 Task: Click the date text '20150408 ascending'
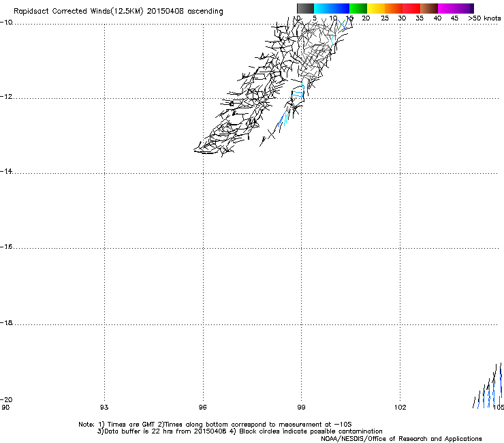pos(185,12)
